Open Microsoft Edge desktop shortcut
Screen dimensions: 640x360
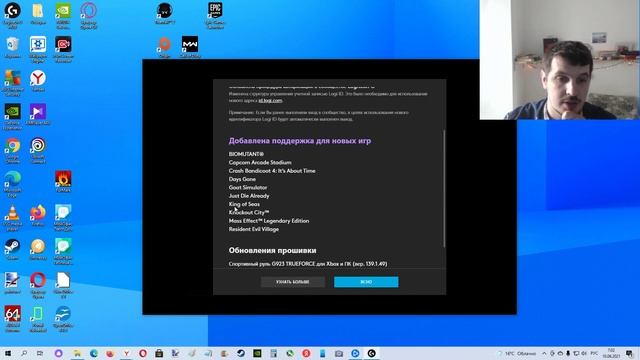[13, 184]
